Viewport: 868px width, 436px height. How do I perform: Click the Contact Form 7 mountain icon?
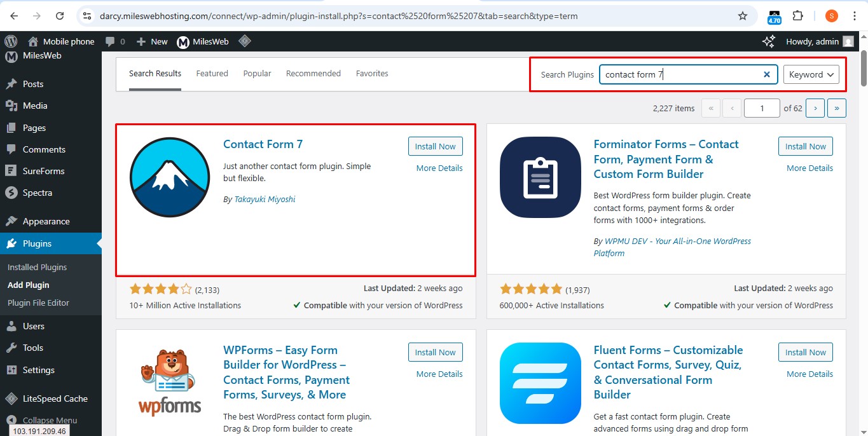170,177
